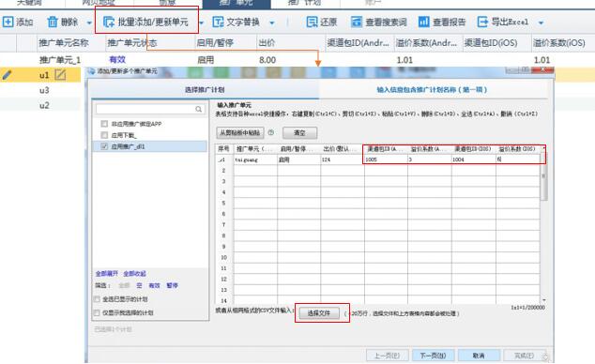The height and width of the screenshot is (364, 595).
Task: Expand the dropdown arrow next to 导出Excel
Action: (x=542, y=23)
